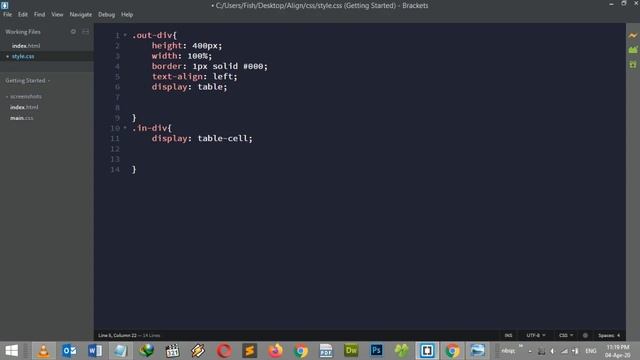Open the Extension Manager icon
The image size is (640, 360).
click(x=633, y=50)
